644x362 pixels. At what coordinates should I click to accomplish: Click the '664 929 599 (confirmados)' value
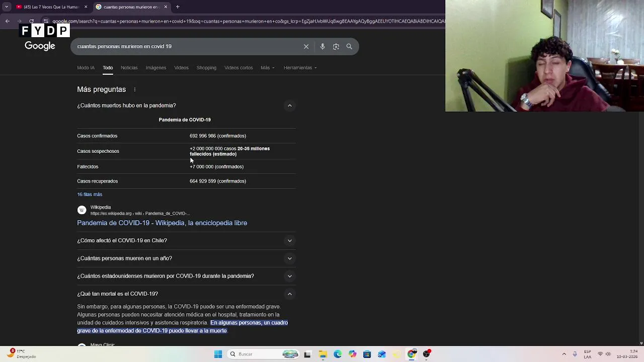pos(218,181)
